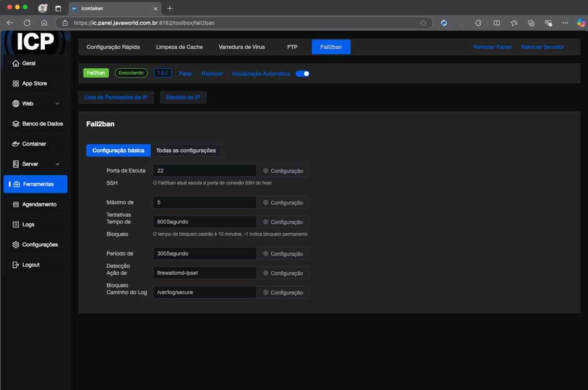Select the Todas as configurações tab
Image resolution: width=588 pixels, height=390 pixels.
point(186,151)
